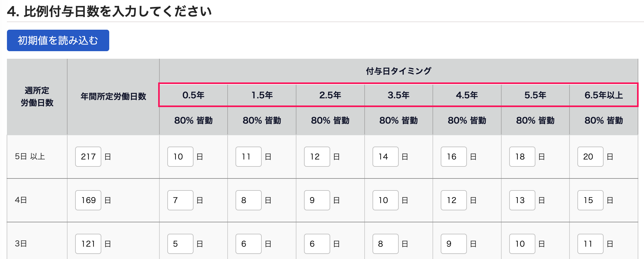Focus 3日 row's 0.5年 field showing 5
This screenshot has width=644, height=259.
[180, 244]
